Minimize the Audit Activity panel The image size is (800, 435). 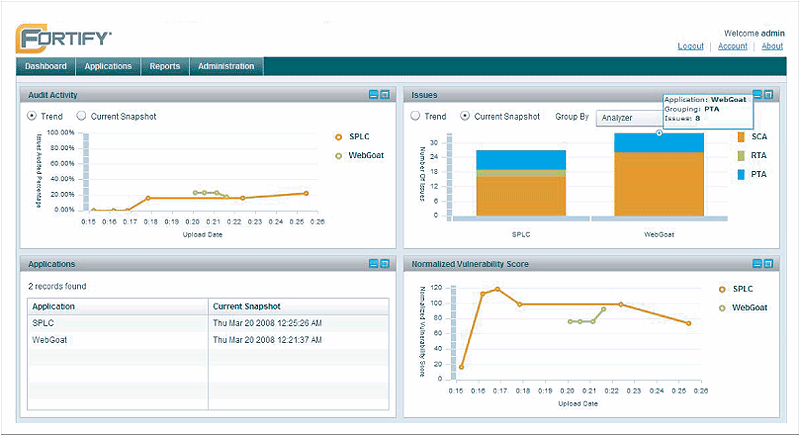tap(373, 95)
